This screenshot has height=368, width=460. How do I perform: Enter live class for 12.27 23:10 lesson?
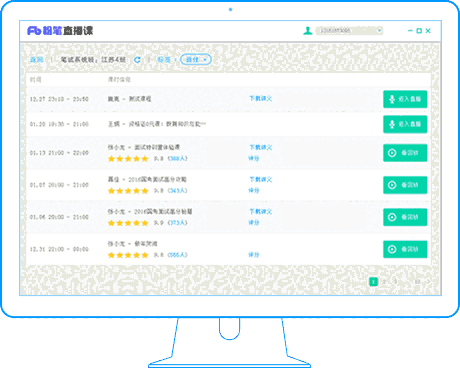(x=405, y=99)
